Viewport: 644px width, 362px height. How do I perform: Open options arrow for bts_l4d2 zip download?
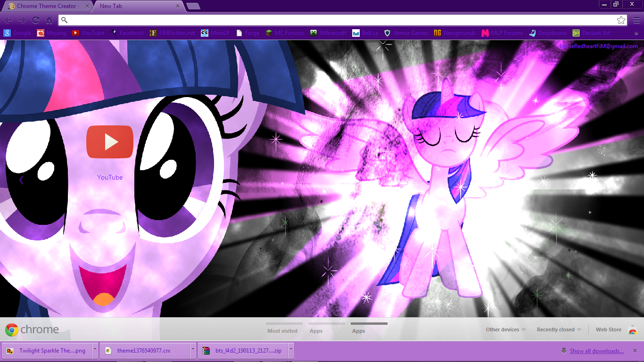(291, 351)
